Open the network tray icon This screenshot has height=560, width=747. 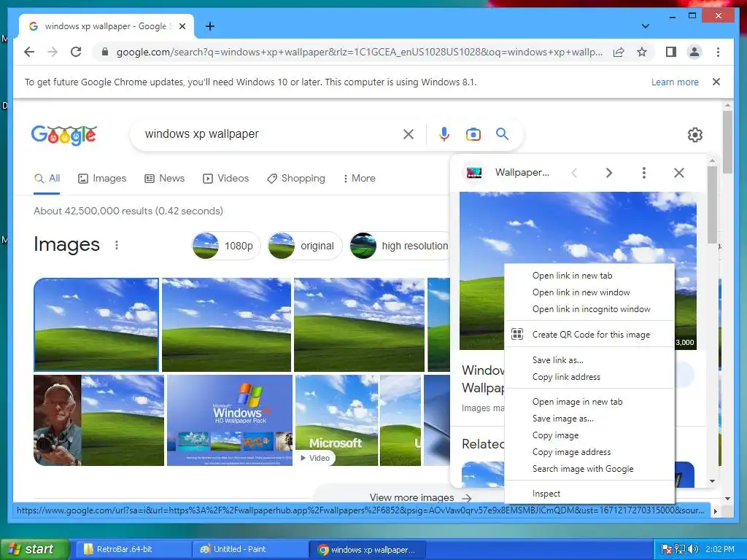pos(680,549)
